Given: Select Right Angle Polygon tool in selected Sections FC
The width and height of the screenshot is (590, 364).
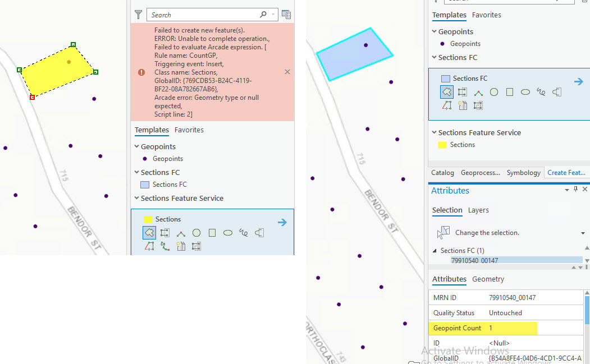Looking at the screenshot, I should pyautogui.click(x=478, y=92).
